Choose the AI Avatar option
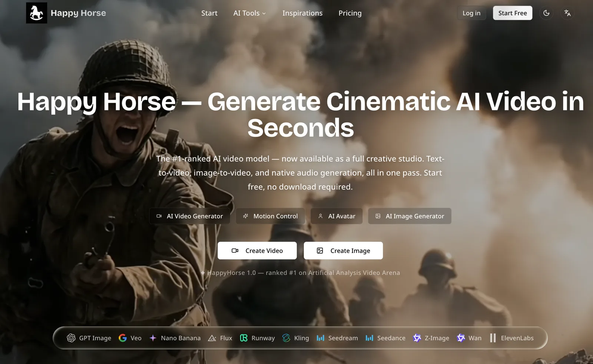This screenshot has height=364, width=593. [x=337, y=216]
